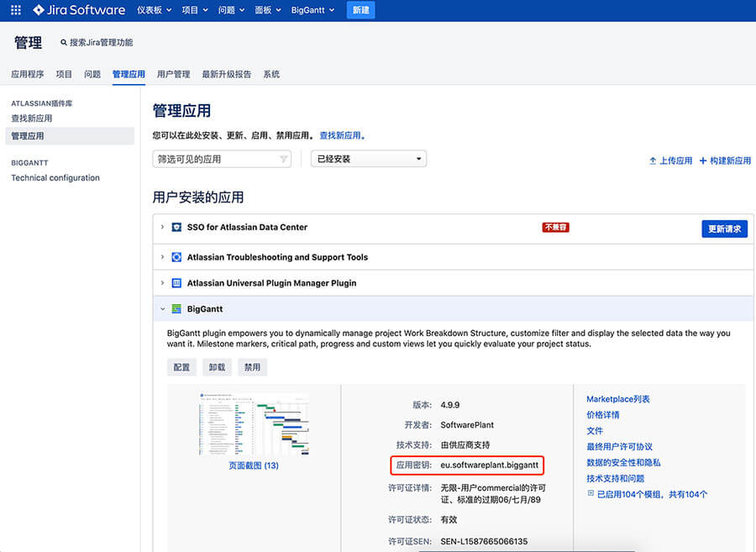The width and height of the screenshot is (756, 552).
Task: Switch to the 用户管理 tab
Action: click(174, 74)
